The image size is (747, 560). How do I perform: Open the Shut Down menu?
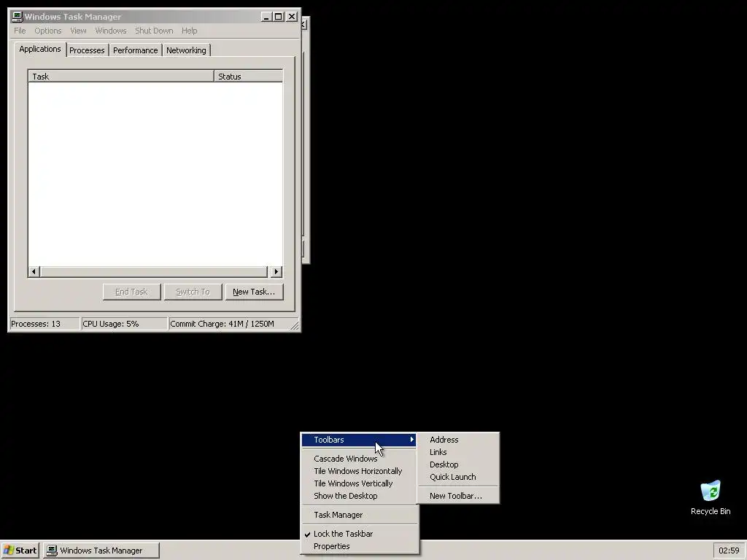[154, 31]
